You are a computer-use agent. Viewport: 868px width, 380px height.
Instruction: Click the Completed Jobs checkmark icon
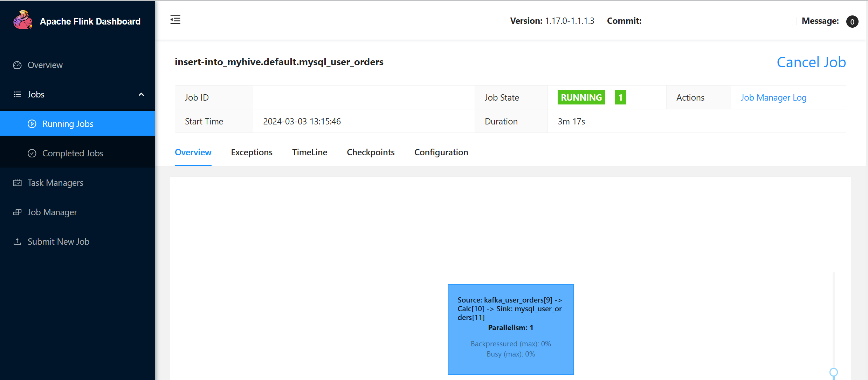[32, 154]
